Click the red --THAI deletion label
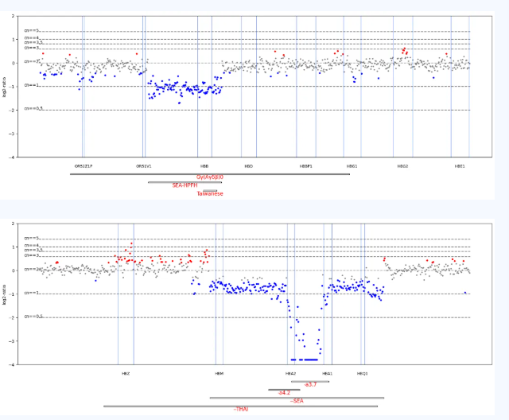The image size is (509, 420). [x=241, y=409]
